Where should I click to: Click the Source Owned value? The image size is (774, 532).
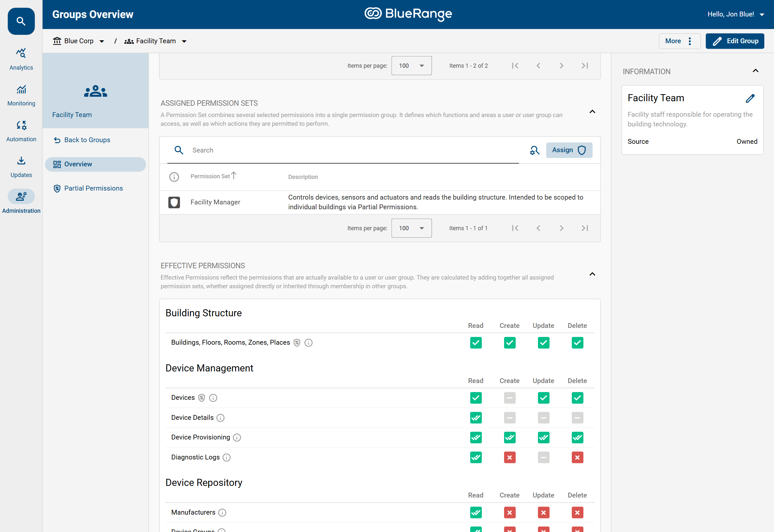click(747, 142)
